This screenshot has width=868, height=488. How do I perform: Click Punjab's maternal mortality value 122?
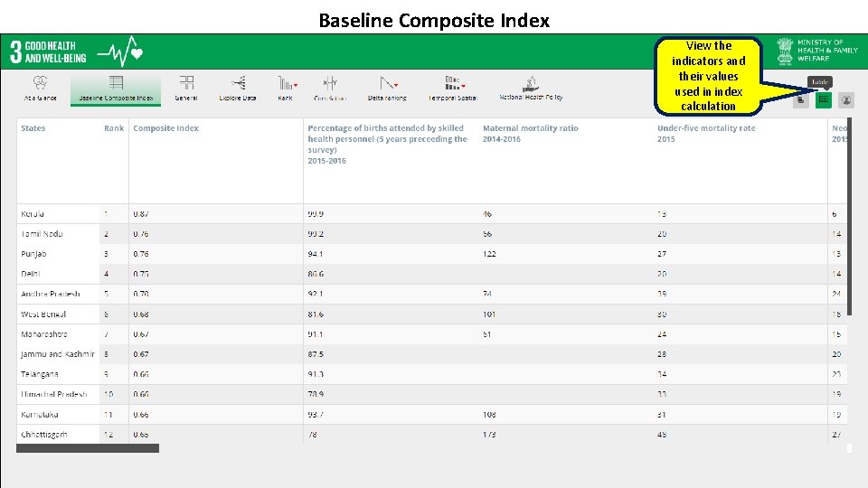[489, 254]
